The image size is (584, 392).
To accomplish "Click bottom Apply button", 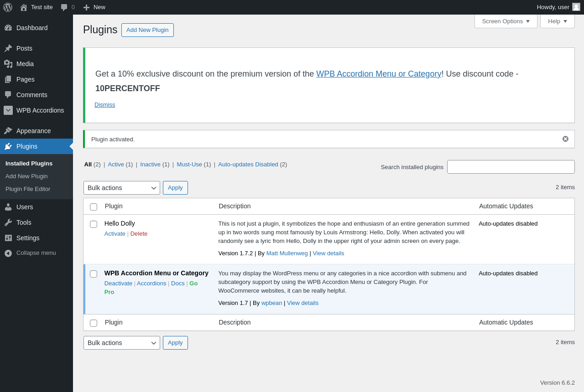I will pos(175,343).
